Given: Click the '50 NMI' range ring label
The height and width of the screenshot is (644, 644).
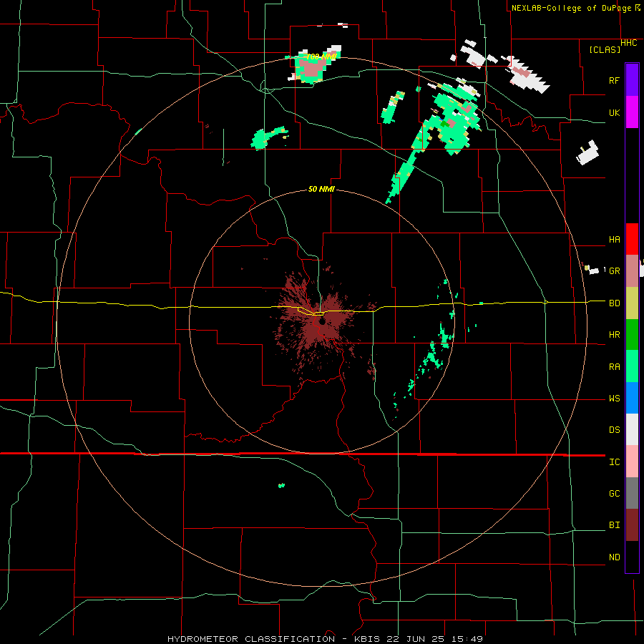Looking at the screenshot, I should 321,190.
